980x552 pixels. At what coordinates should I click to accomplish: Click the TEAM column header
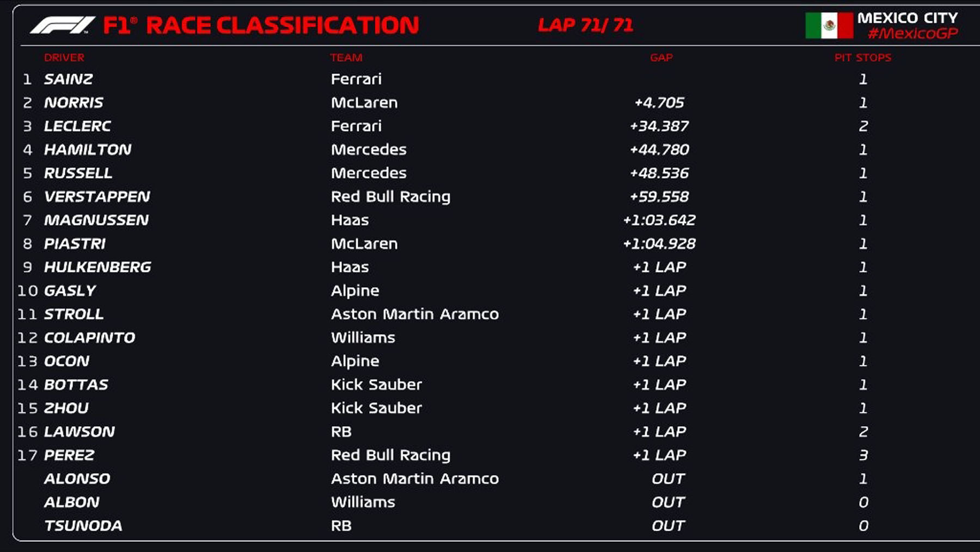click(346, 57)
